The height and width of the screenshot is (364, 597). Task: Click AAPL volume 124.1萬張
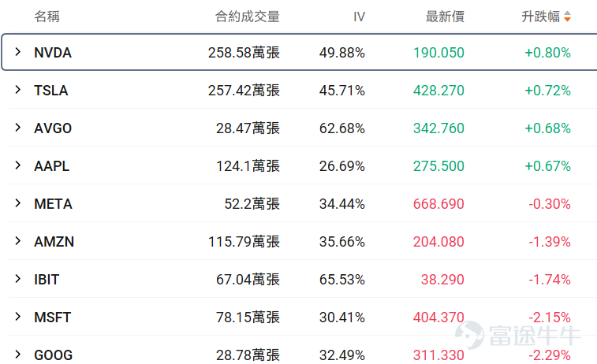point(248,166)
